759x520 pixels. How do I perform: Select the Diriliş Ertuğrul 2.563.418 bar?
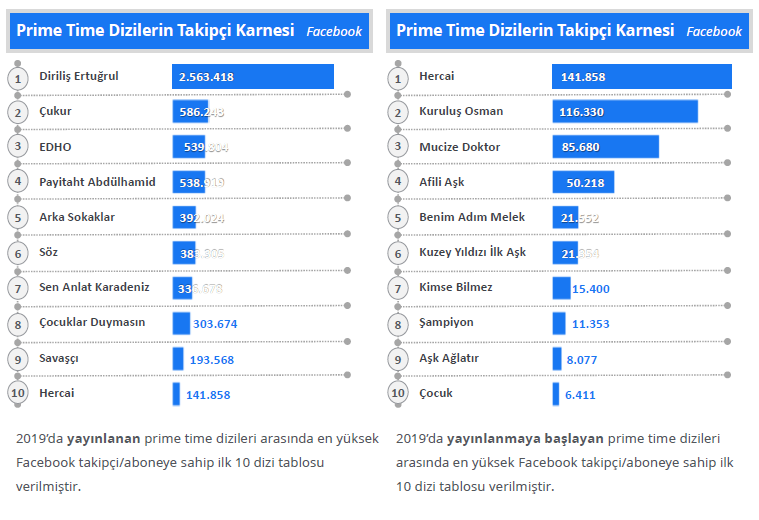(x=253, y=76)
